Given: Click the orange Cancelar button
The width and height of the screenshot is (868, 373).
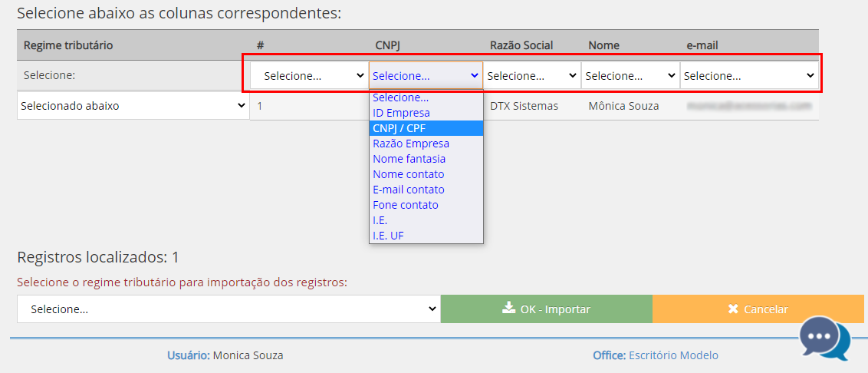Looking at the screenshot, I should coord(758,309).
